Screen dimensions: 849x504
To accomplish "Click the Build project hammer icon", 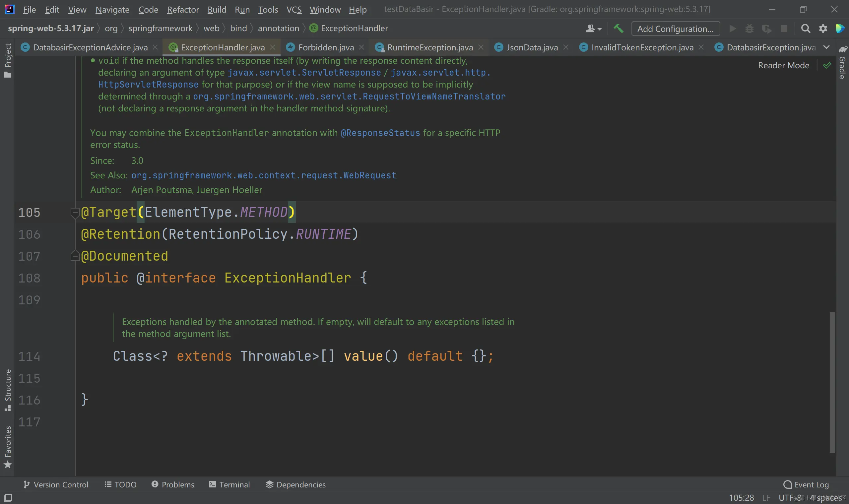I will coord(618,29).
